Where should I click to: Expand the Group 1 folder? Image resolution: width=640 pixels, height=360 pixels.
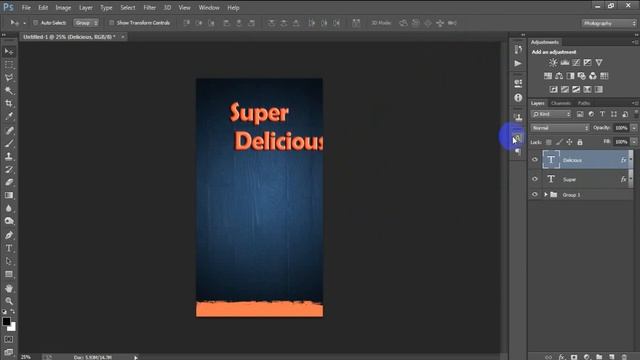[x=546, y=195]
